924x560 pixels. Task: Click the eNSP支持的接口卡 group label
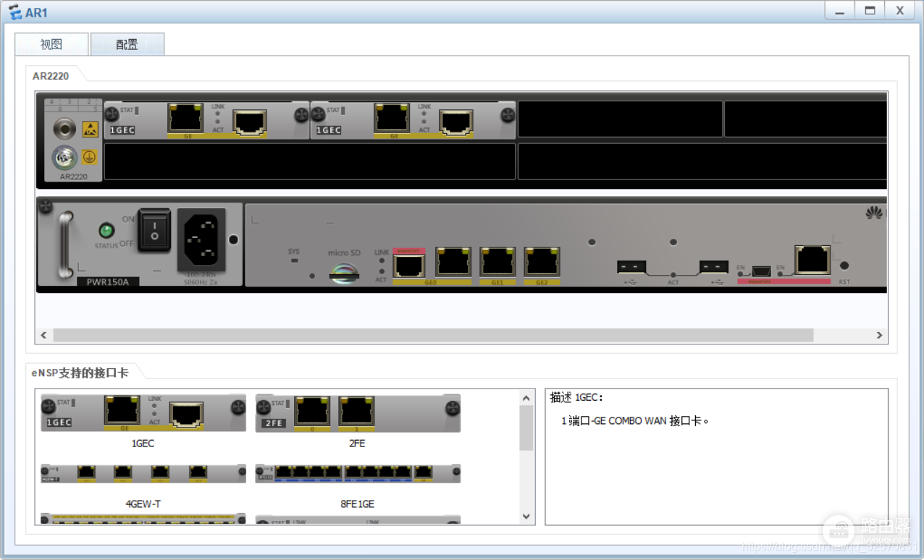[x=80, y=373]
